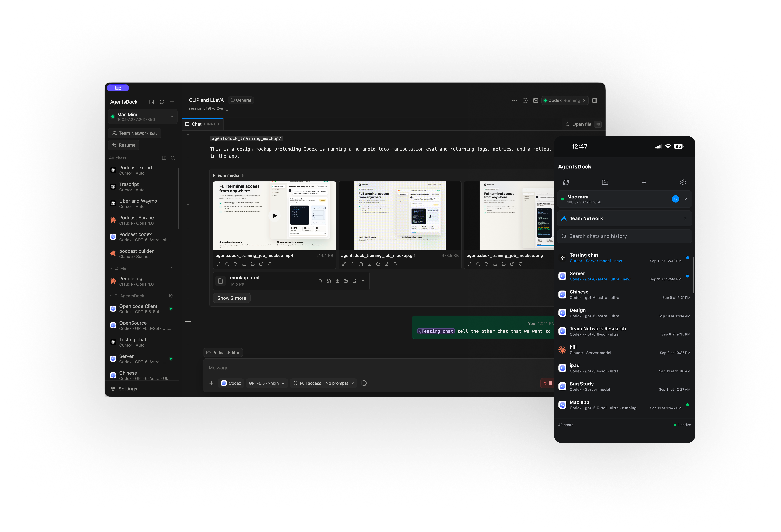The width and height of the screenshot is (781, 532).
Task: Click the Resume button
Action: pos(124,145)
